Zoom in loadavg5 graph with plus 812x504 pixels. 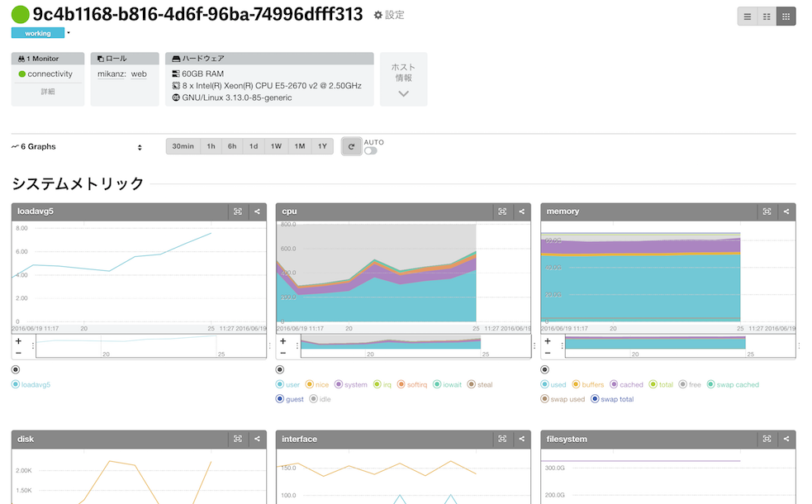[x=19, y=341]
